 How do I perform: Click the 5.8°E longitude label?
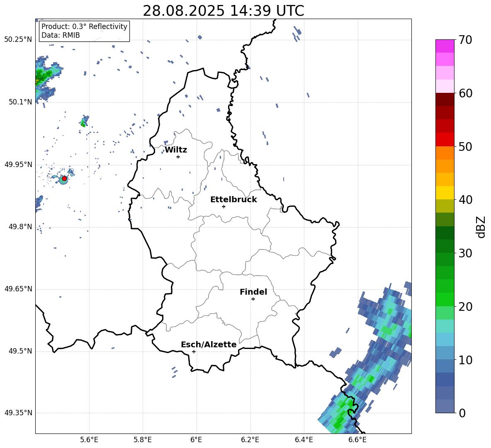[x=143, y=440]
